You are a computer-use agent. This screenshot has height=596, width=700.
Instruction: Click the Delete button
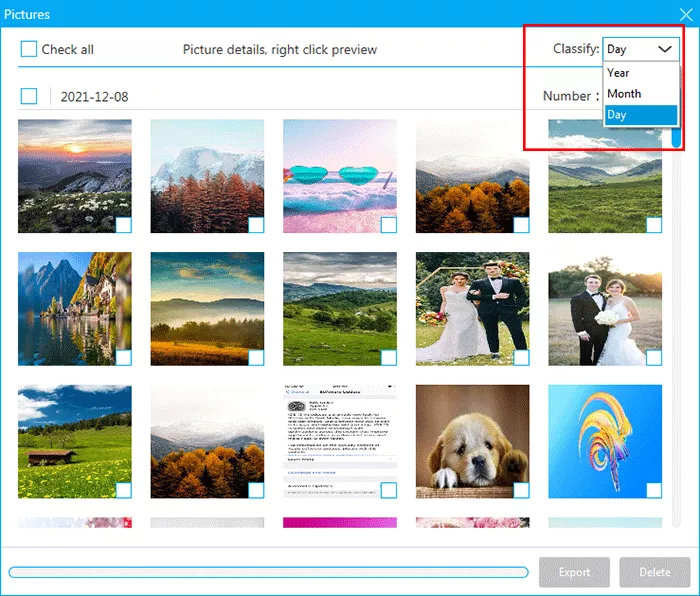(654, 572)
